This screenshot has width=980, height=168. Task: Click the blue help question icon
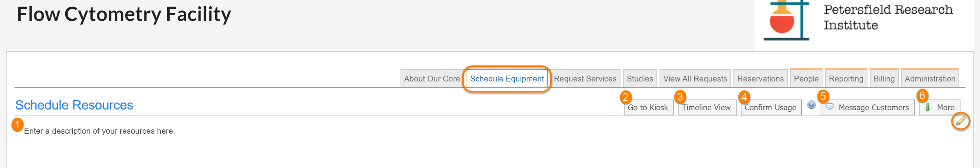(x=811, y=105)
